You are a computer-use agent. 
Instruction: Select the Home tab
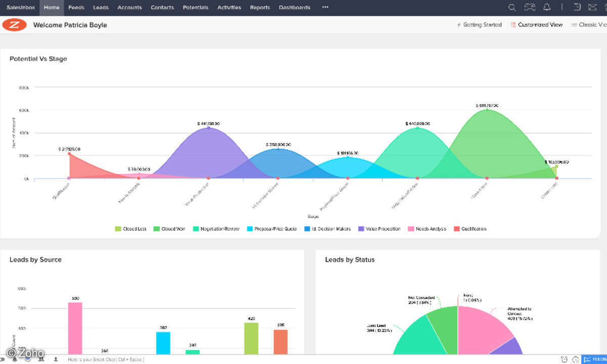pos(52,8)
